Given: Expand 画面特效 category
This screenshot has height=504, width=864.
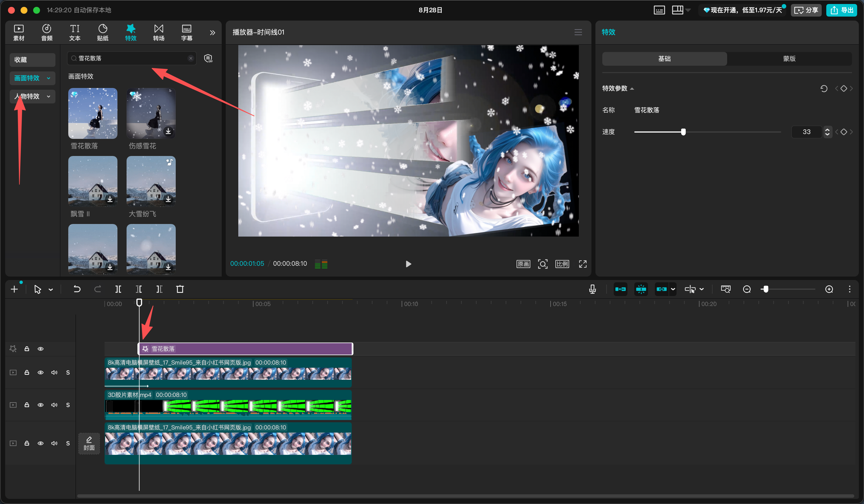Looking at the screenshot, I should (32, 78).
